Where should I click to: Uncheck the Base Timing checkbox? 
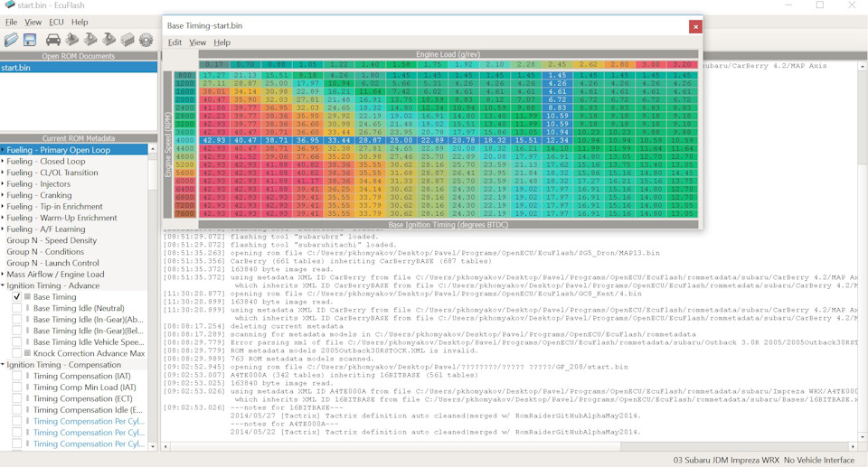pos(17,297)
